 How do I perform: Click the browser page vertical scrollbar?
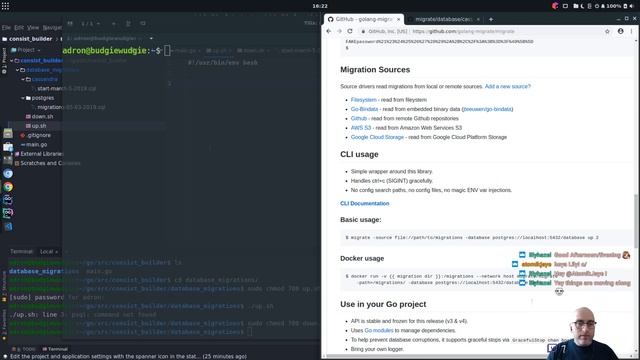pos(636,220)
